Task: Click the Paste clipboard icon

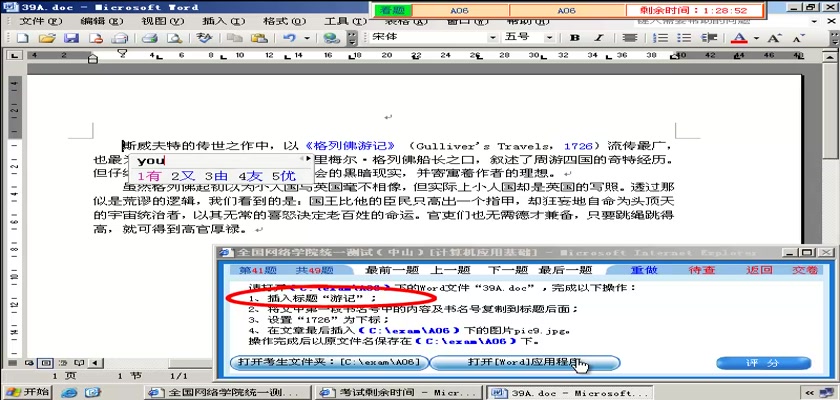Action: (259, 38)
